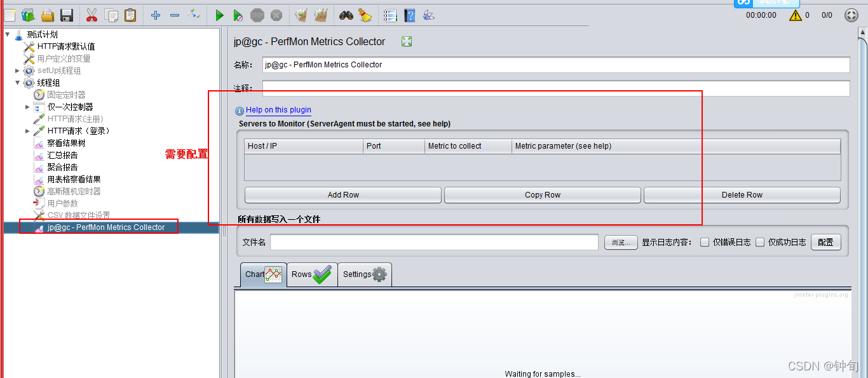Click the remote engine status icon at top right
Viewport: 868px width, 378px height.
pyautogui.click(x=851, y=15)
